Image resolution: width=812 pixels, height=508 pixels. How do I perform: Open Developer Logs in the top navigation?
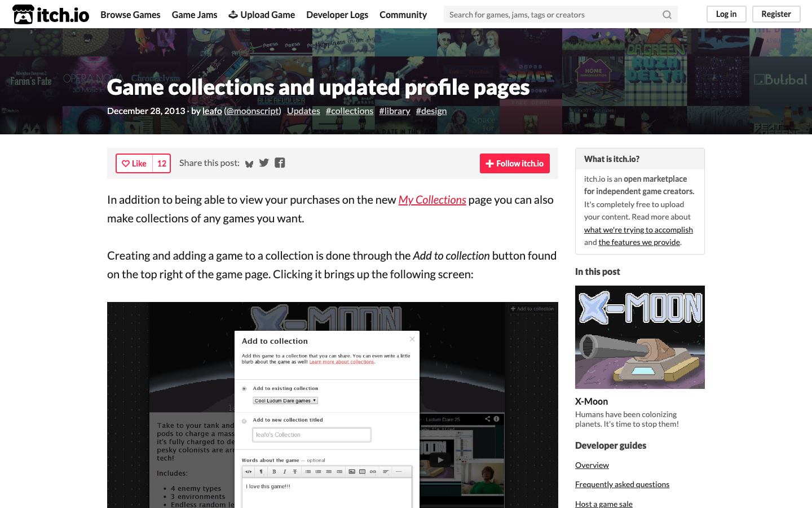pyautogui.click(x=337, y=15)
